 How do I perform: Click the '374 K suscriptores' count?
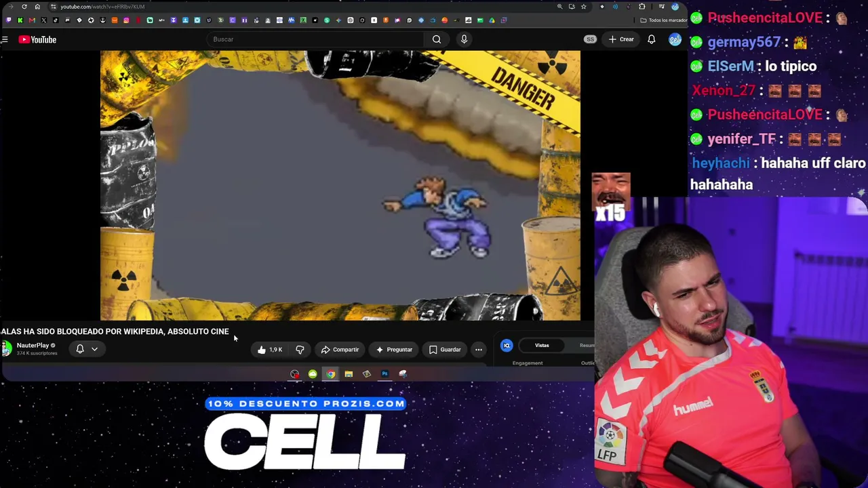coord(37,353)
